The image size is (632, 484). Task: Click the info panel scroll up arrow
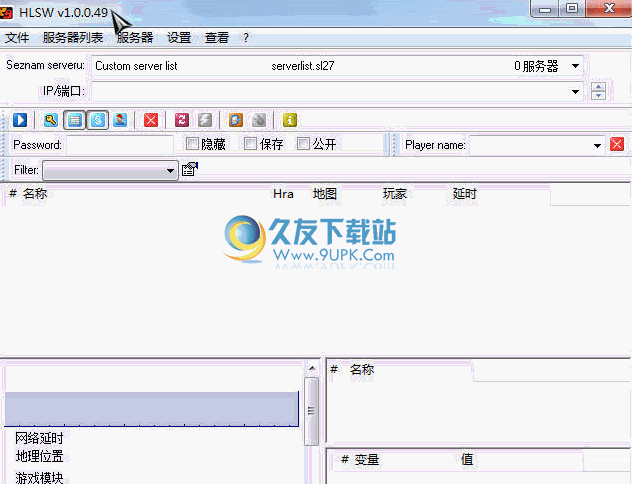click(312, 368)
